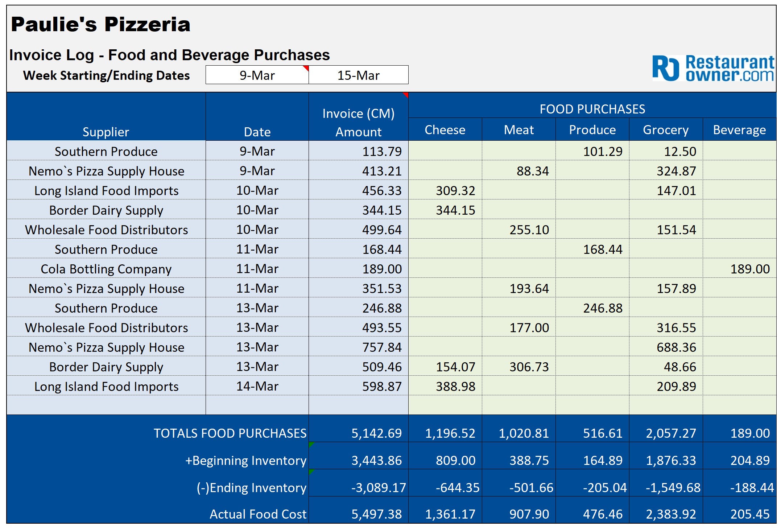Screen dimensions: 781x532
Task: Select the 14-Mar date cell
Action: tap(257, 386)
